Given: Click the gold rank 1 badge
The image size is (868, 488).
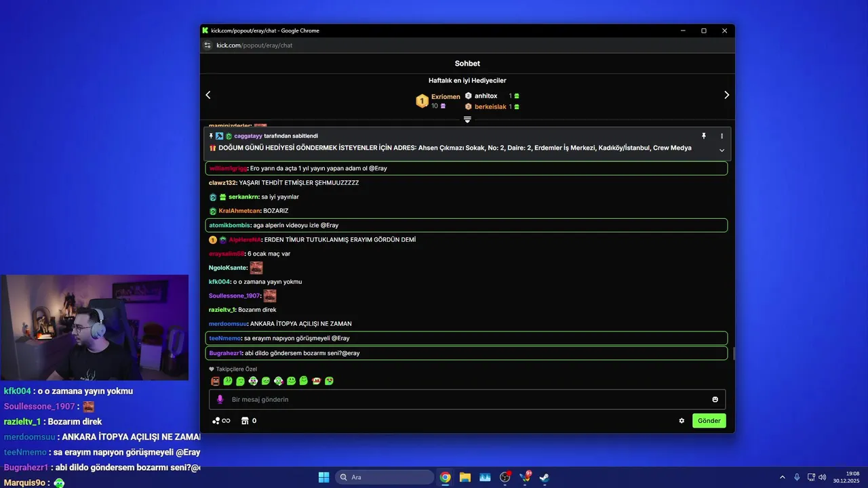Looking at the screenshot, I should click(422, 101).
